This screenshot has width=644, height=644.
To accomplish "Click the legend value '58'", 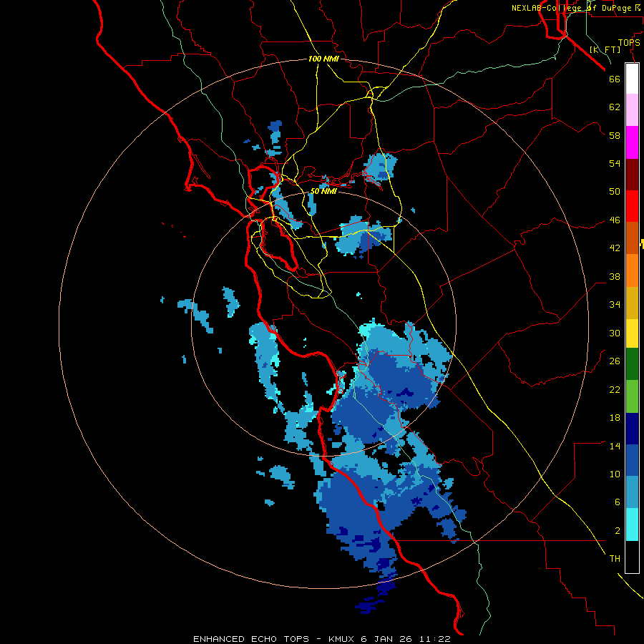I will tap(615, 135).
